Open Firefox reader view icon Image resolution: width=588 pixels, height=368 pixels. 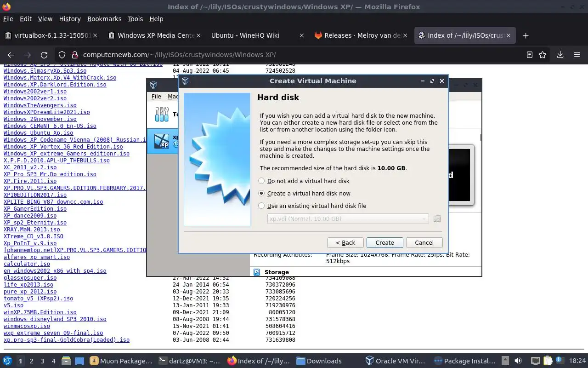(x=530, y=55)
